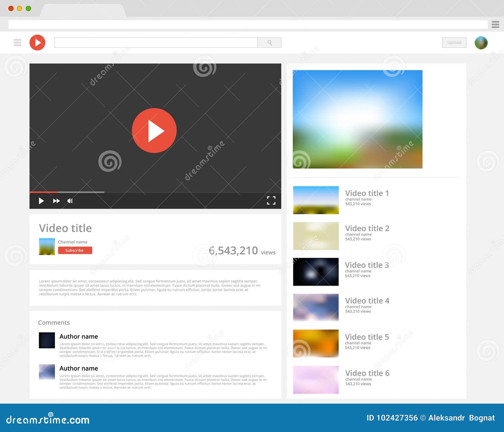This screenshot has width=504, height=432.
Task: Click the browser address bar
Action: 248,24
